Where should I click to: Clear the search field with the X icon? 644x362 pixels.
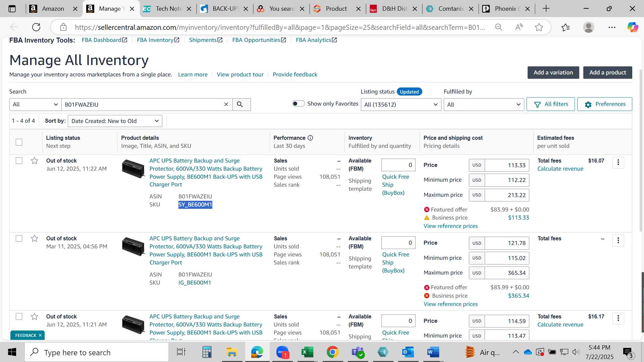pyautogui.click(x=226, y=105)
